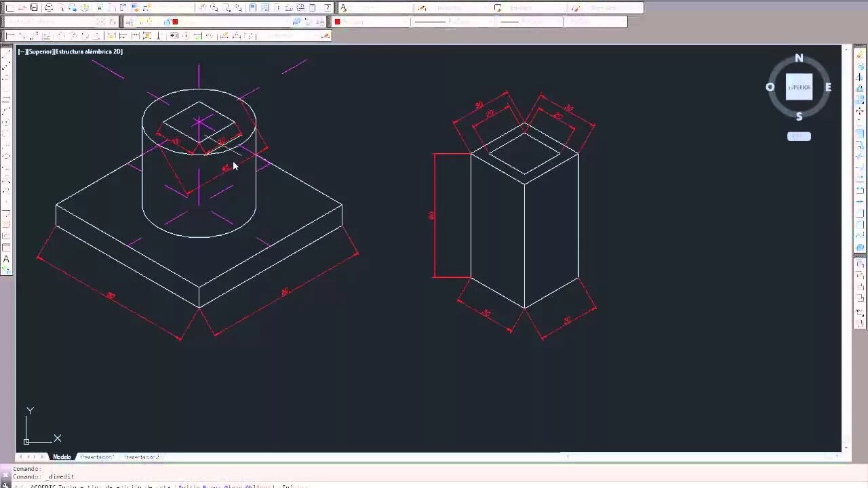This screenshot has width=868, height=488.
Task: Click the [-] viewport controls menu
Action: [23, 52]
